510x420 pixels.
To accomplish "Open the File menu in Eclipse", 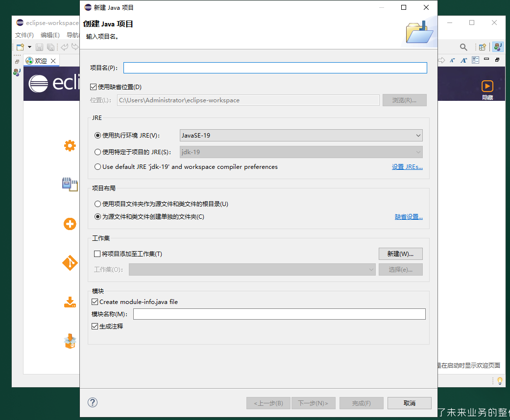I will point(24,35).
